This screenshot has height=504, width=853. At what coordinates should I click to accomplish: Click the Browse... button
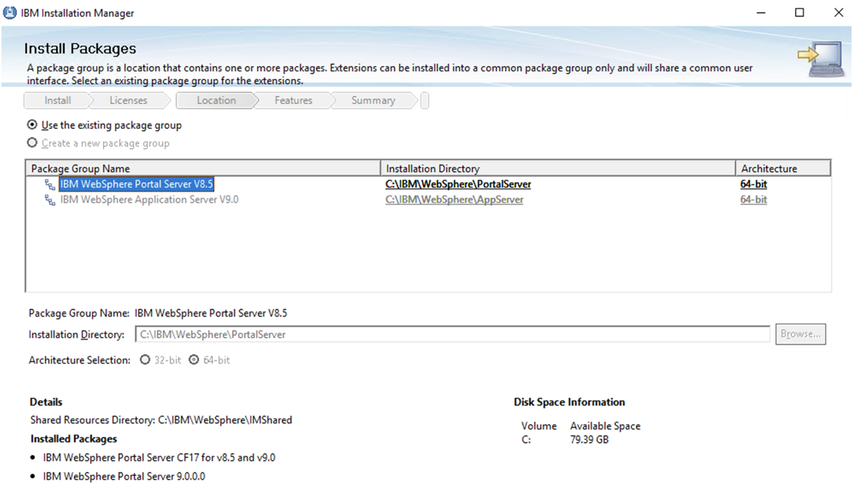[800, 334]
